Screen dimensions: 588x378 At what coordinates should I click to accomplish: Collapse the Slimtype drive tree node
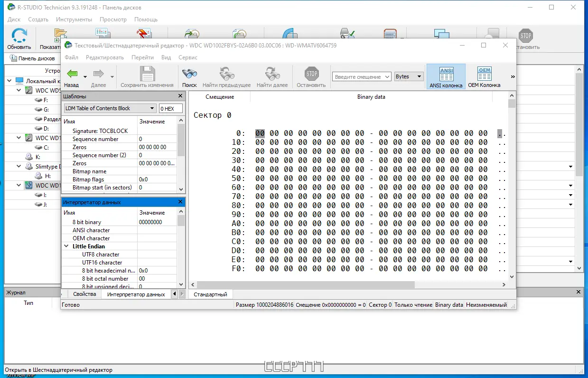(19, 166)
